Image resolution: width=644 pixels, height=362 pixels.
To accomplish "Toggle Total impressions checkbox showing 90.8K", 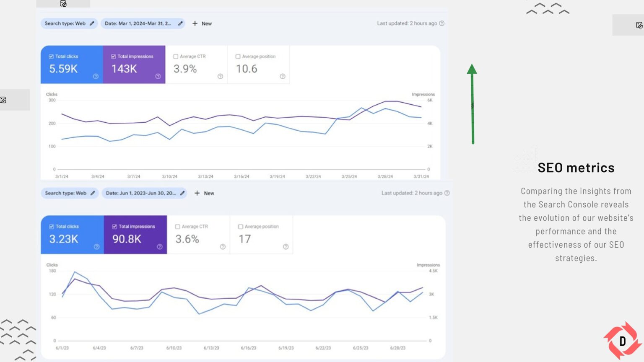I will click(x=114, y=227).
